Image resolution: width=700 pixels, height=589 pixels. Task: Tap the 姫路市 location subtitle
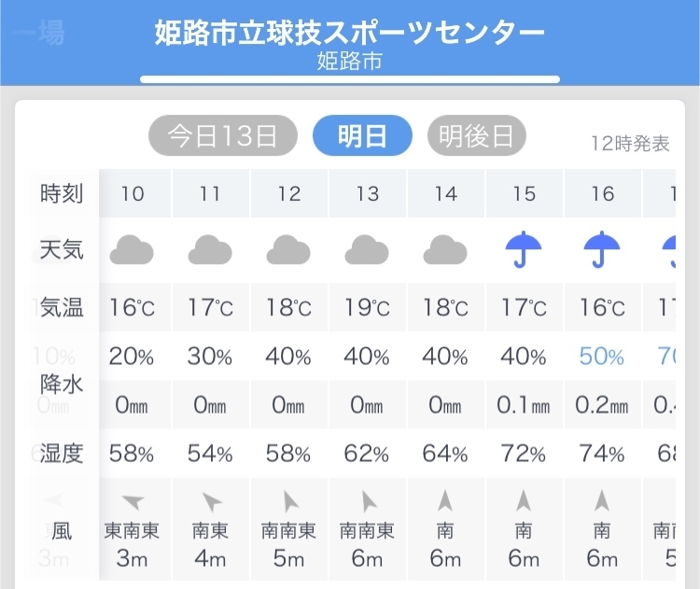click(350, 62)
